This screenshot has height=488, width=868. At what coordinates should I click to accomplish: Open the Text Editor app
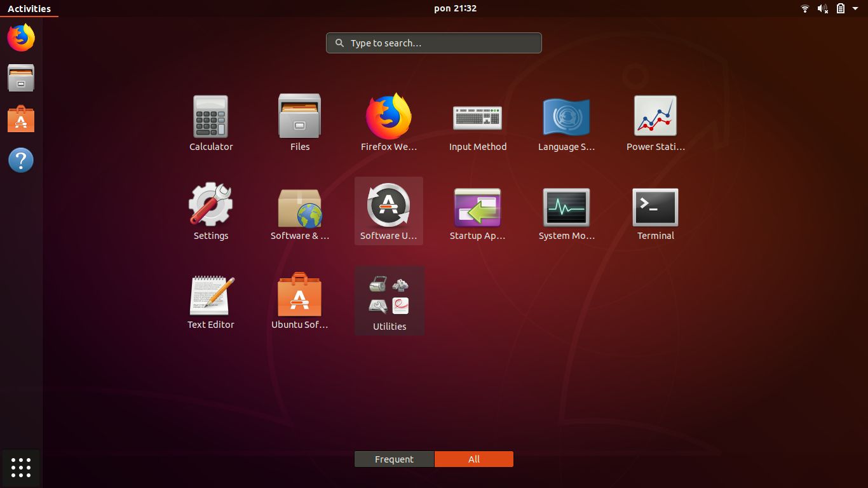click(x=210, y=301)
